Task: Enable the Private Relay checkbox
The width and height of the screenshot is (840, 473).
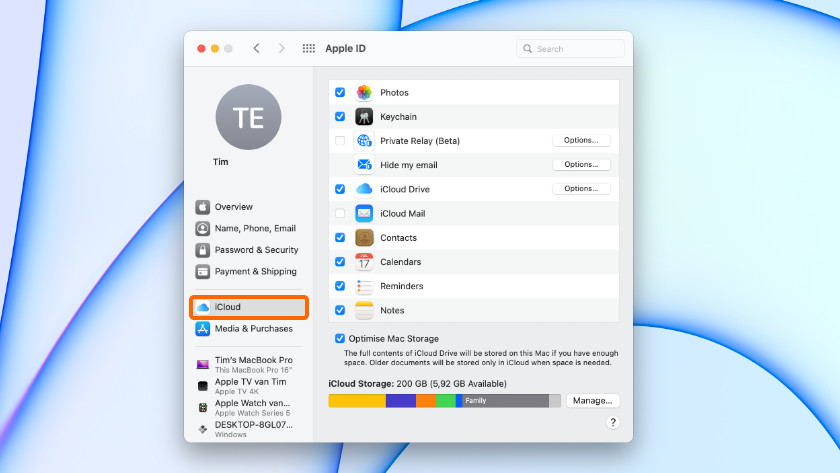Action: [x=340, y=141]
